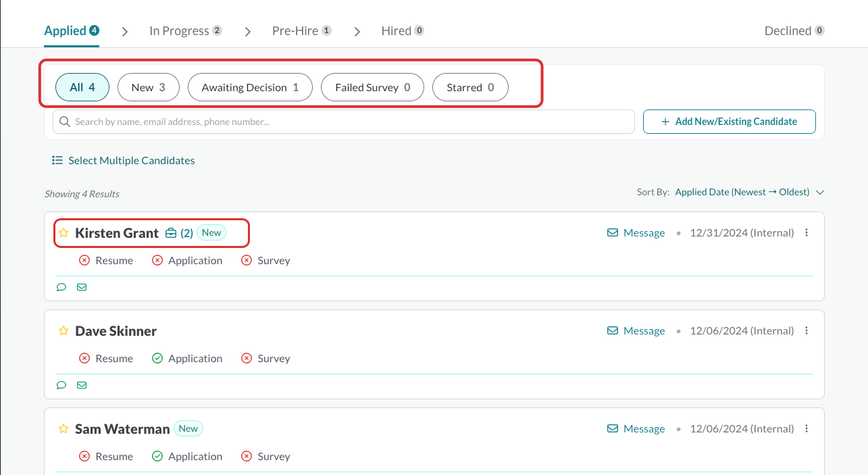The image size is (868, 475).
Task: Click the Sort By chevron arrow
Action: point(820,193)
